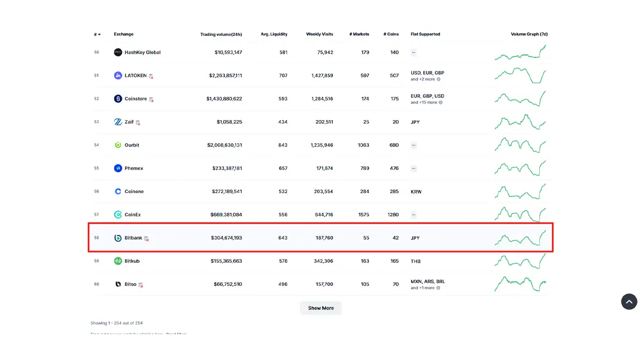Click Coinone's 7d volume graph

pyautogui.click(x=521, y=191)
